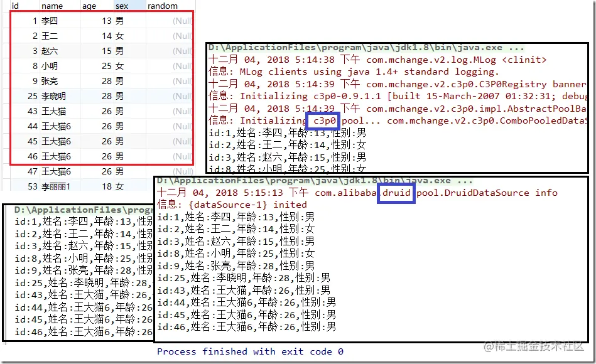Click the id:25 李晓明 line in druid console

tap(244, 278)
